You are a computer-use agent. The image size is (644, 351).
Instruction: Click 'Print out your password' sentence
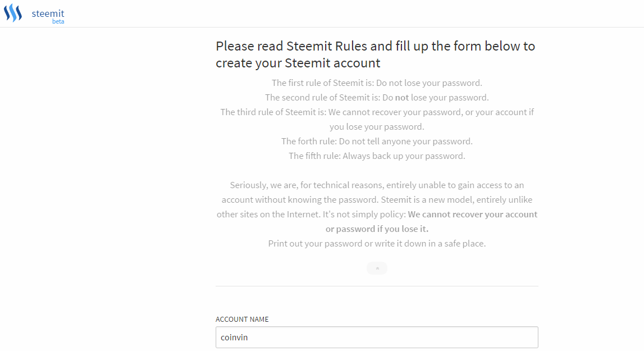[x=377, y=243]
